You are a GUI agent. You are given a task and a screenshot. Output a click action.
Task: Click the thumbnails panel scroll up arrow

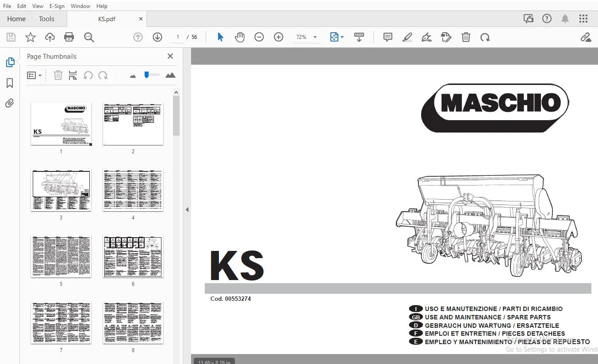click(x=176, y=92)
